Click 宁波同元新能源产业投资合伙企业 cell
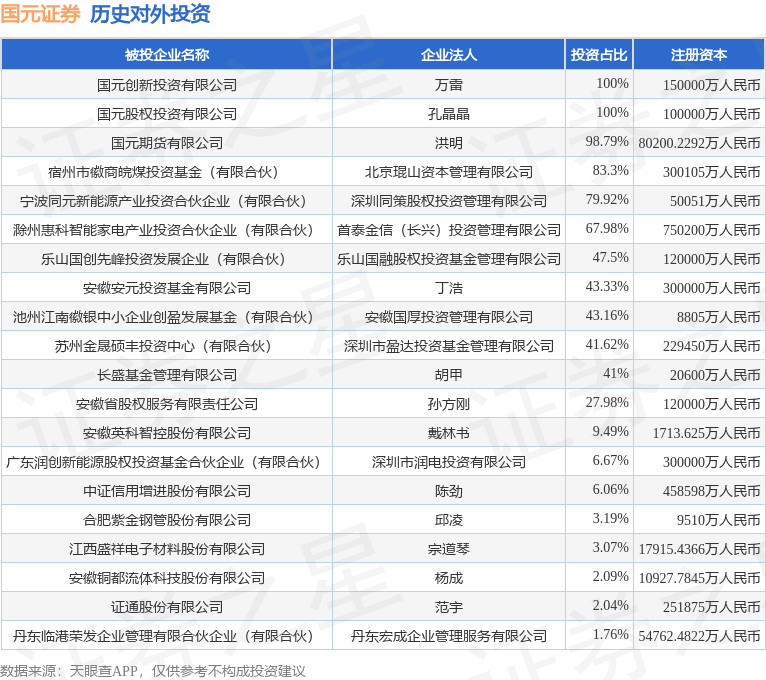This screenshot has width=766, height=680. pos(167,201)
